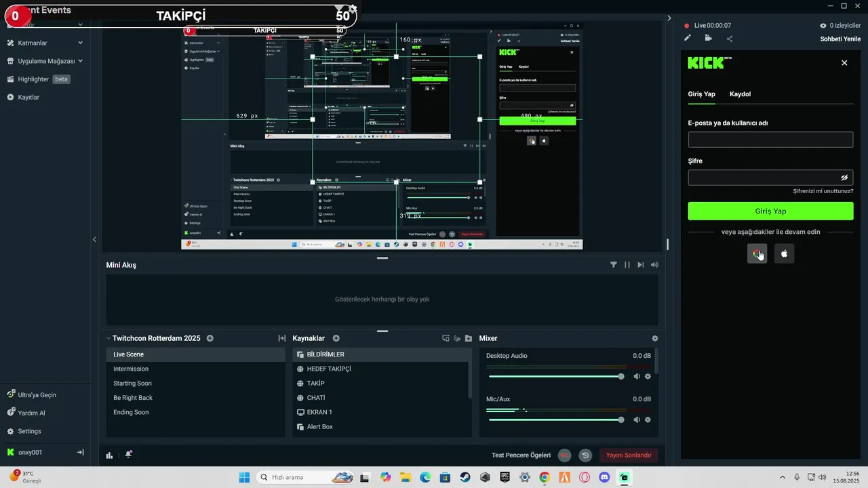Open the Windows Start menu

click(x=244, y=477)
